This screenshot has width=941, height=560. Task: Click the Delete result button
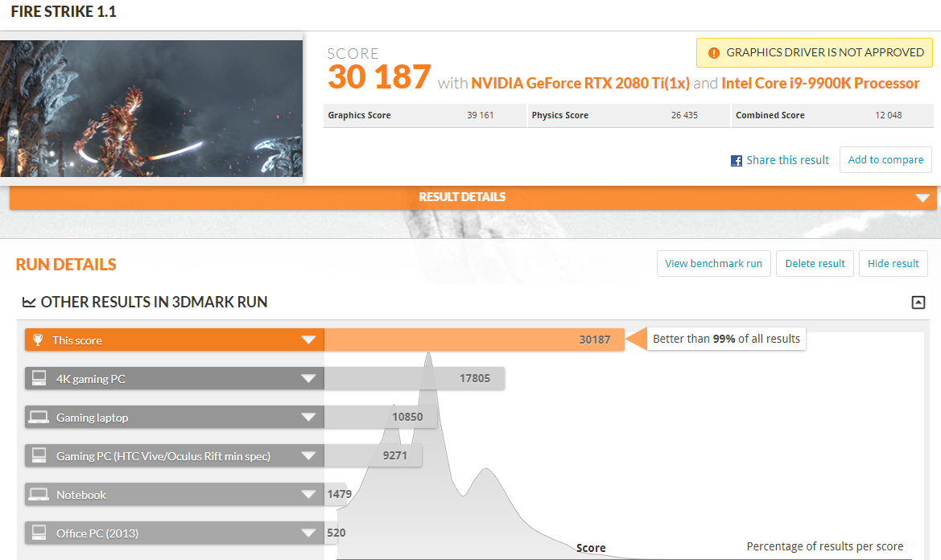click(x=815, y=264)
